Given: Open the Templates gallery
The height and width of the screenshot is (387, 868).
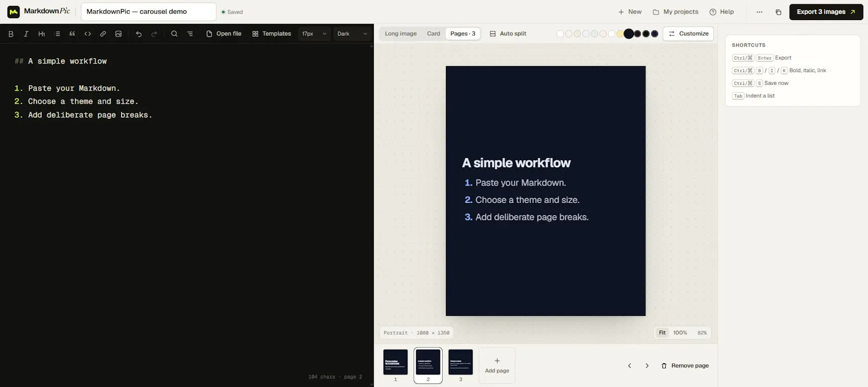Looking at the screenshot, I should [x=272, y=34].
